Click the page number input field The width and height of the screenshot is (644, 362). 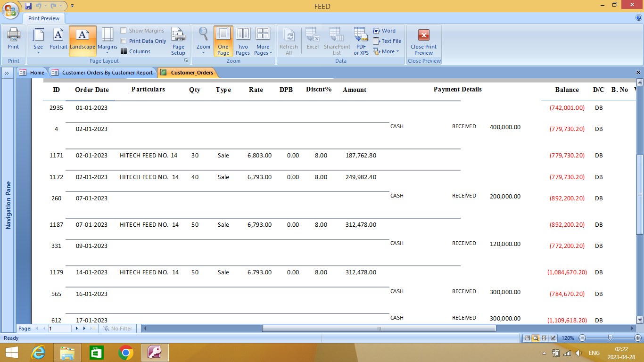click(59, 328)
